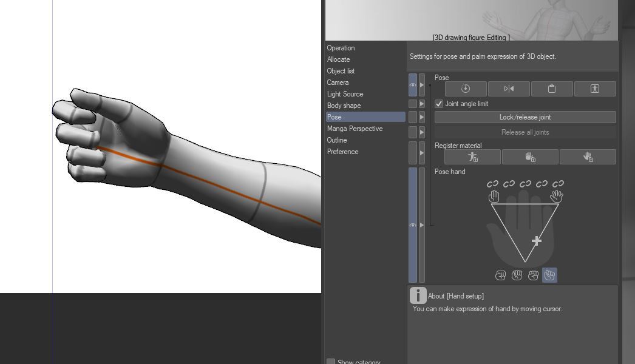
Task: Expand arrow next to Joint angle limit
Action: (421, 104)
